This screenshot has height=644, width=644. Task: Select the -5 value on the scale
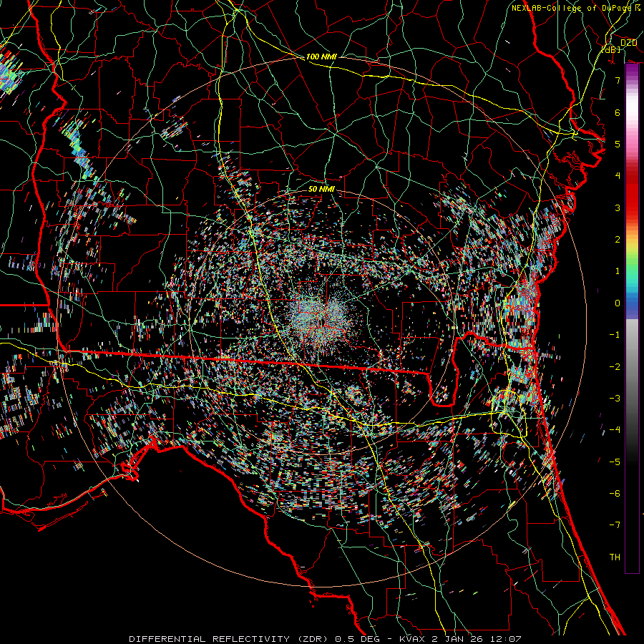pyautogui.click(x=615, y=462)
